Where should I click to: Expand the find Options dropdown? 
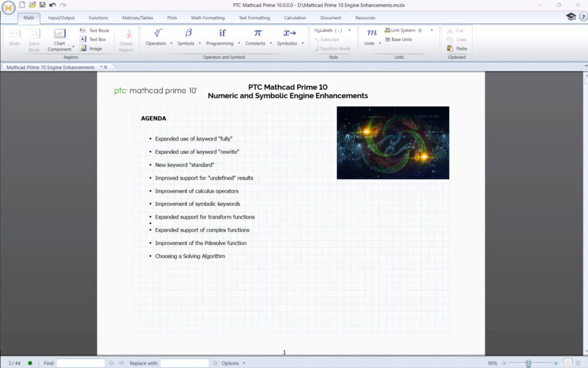[233, 363]
